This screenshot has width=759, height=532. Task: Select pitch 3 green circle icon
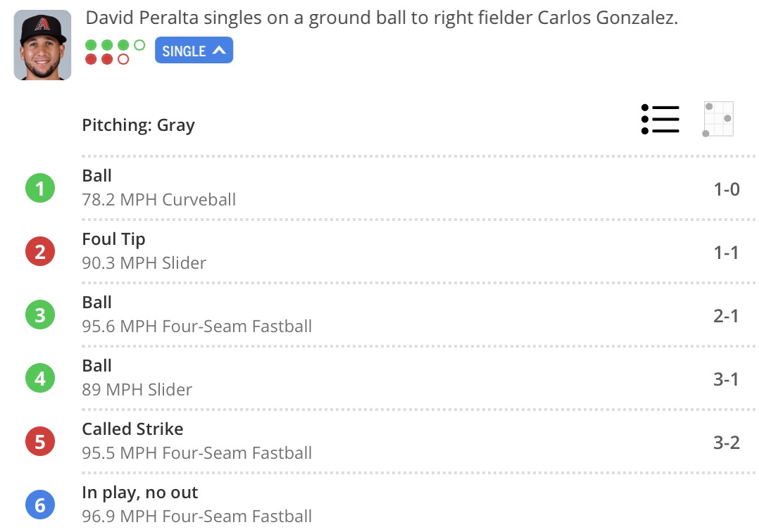click(x=40, y=315)
